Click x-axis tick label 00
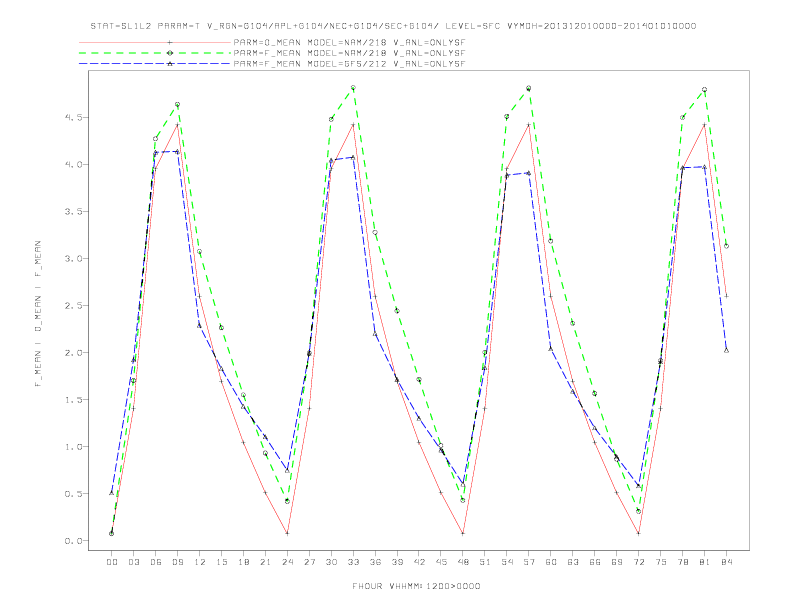 (x=112, y=562)
